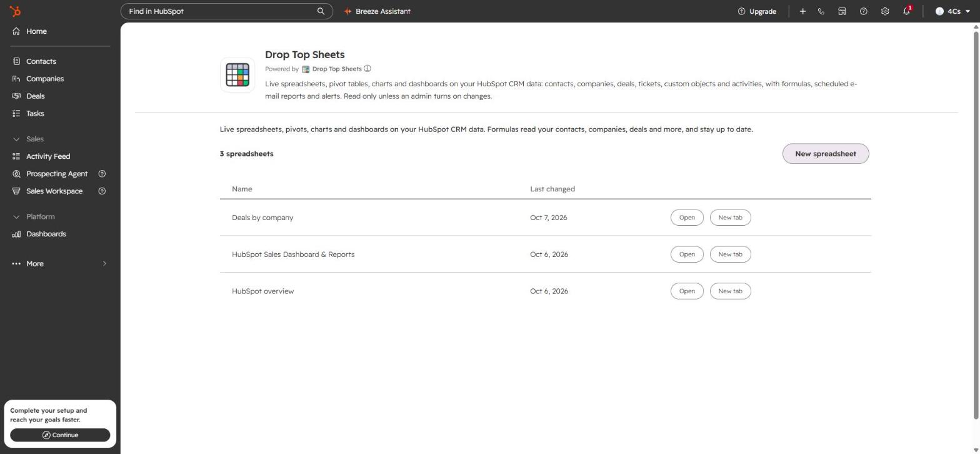Click the Upgrade button

tap(757, 11)
